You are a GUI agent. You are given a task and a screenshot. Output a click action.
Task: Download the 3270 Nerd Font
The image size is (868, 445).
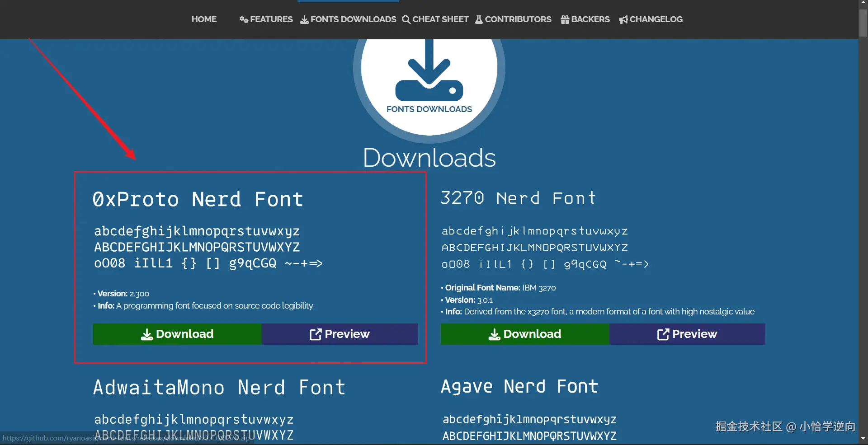coord(525,334)
